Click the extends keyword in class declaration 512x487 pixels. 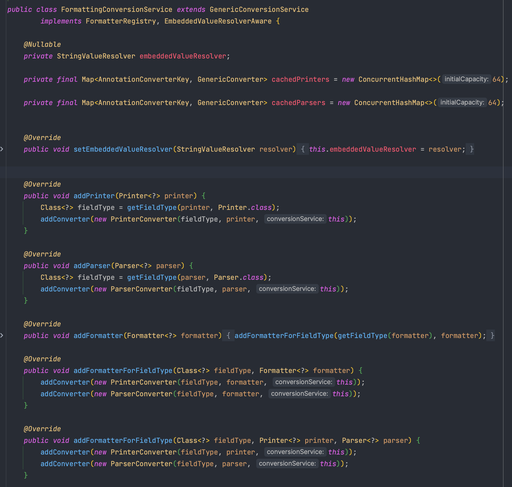[x=191, y=9]
